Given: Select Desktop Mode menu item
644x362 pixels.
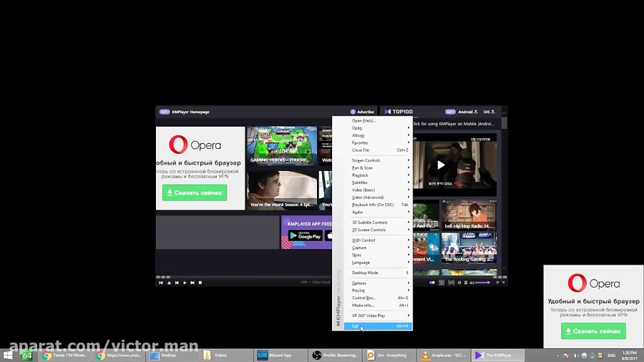Looking at the screenshot, I should [x=377, y=273].
